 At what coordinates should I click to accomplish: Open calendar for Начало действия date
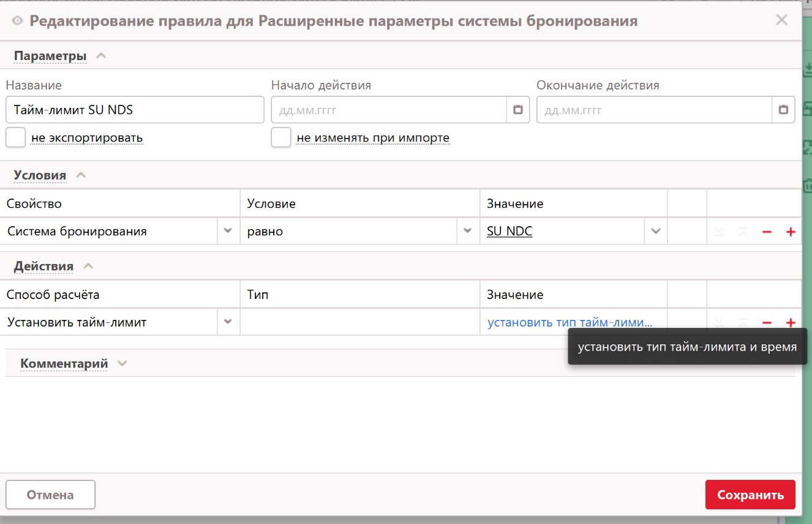tap(517, 110)
